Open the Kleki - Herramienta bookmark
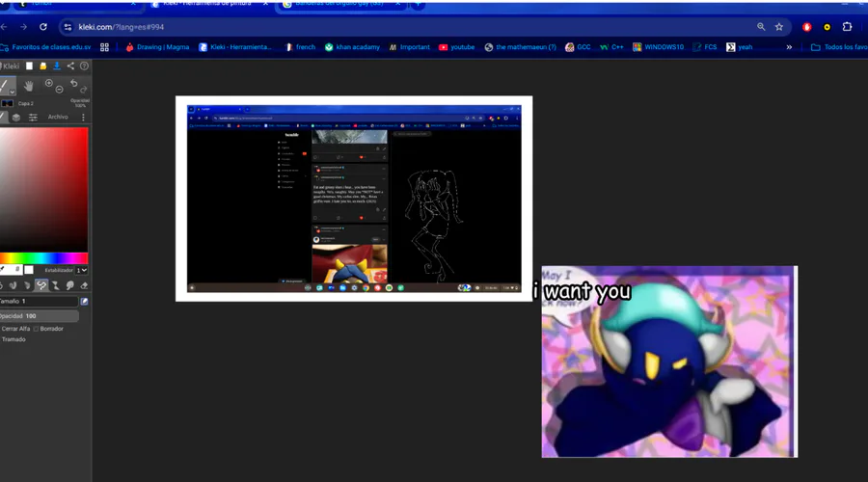 tap(235, 47)
